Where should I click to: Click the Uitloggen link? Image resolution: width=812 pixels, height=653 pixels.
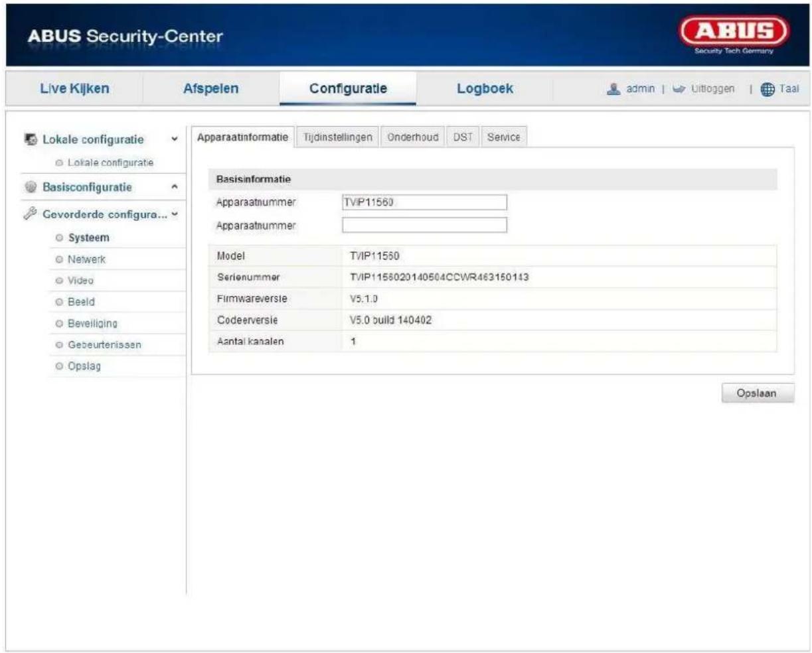tap(713, 89)
